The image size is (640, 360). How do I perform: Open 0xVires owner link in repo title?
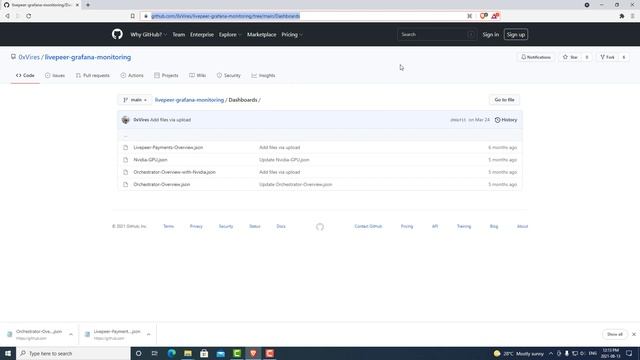pyautogui.click(x=29, y=57)
